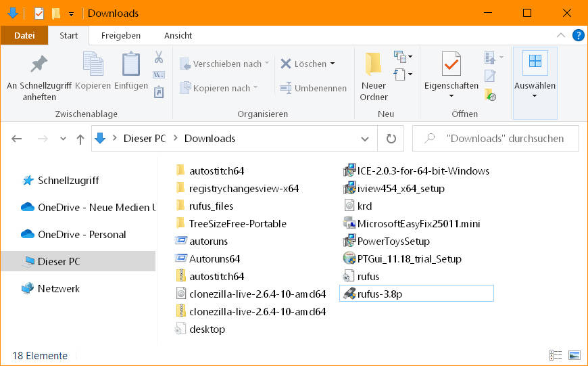Click the Neuer Ordner icon
The height and width of the screenshot is (366, 588).
point(373,64)
